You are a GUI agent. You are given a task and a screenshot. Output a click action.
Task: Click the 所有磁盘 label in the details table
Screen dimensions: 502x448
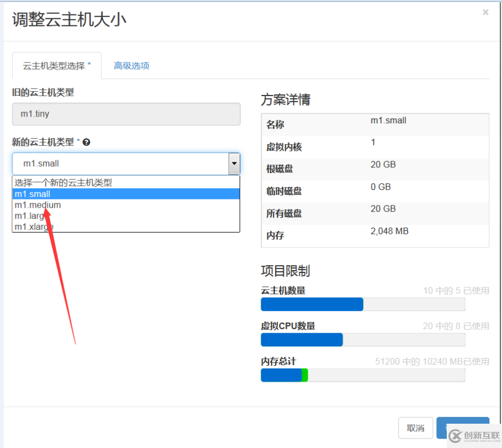[x=284, y=213]
